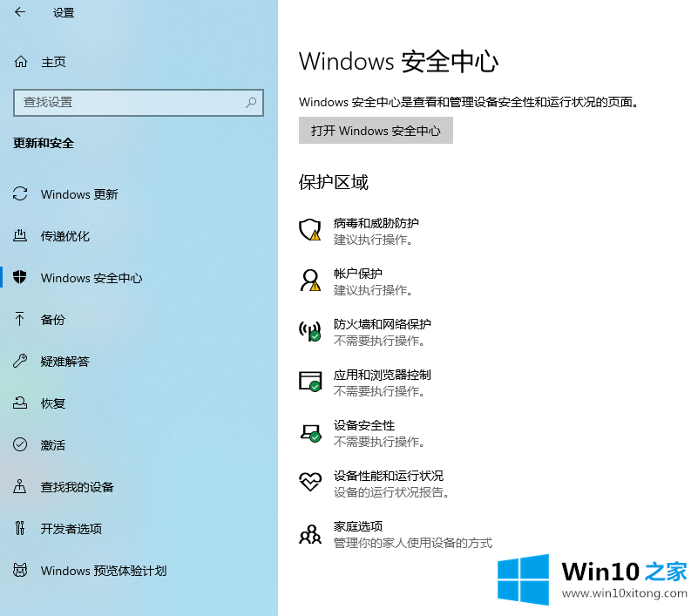
Task: Click the sync icon for Windows 更新
Action: tap(20, 193)
